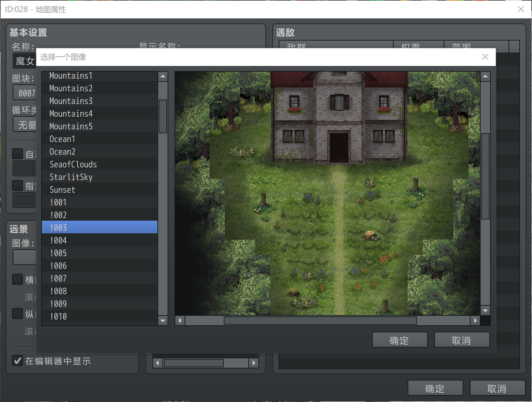Pick SeaofClouds from the list
Screen dimensions: 532x402
point(100,164)
